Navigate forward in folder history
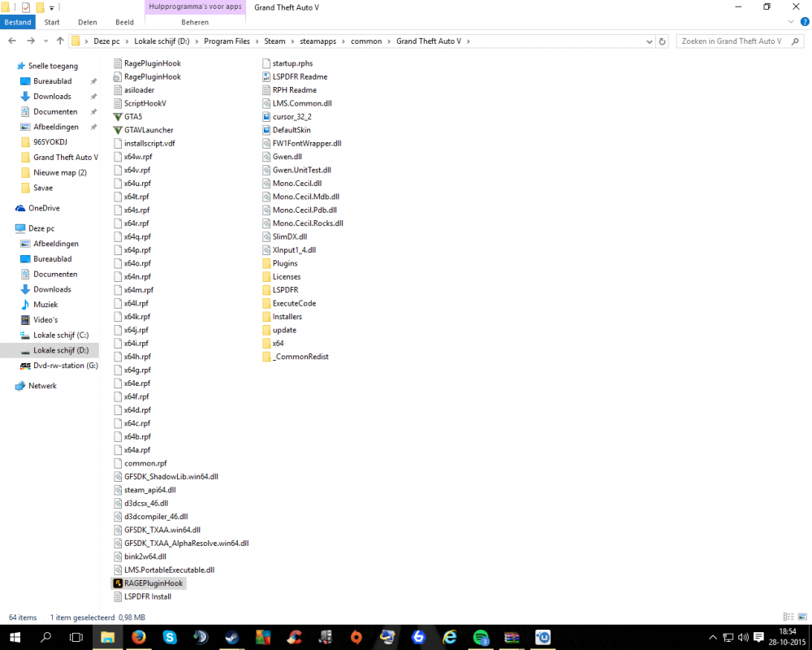Viewport: 812px width, 650px height. pyautogui.click(x=31, y=41)
